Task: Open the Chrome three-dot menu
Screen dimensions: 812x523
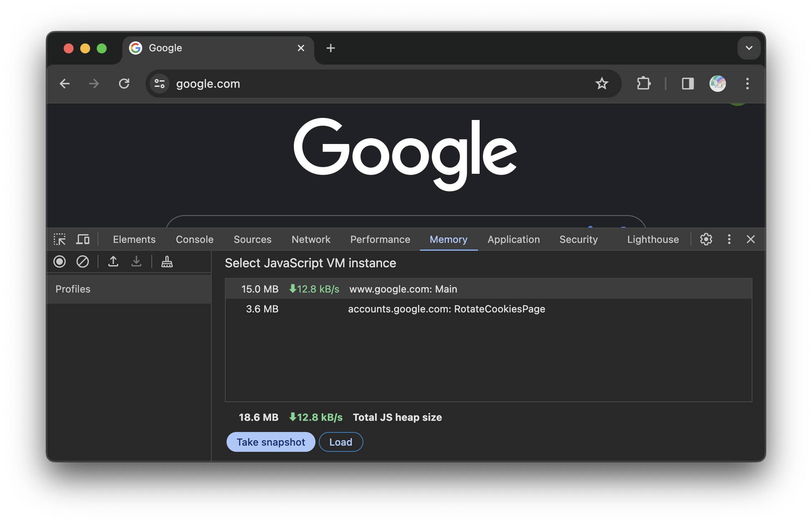Action: (x=747, y=84)
